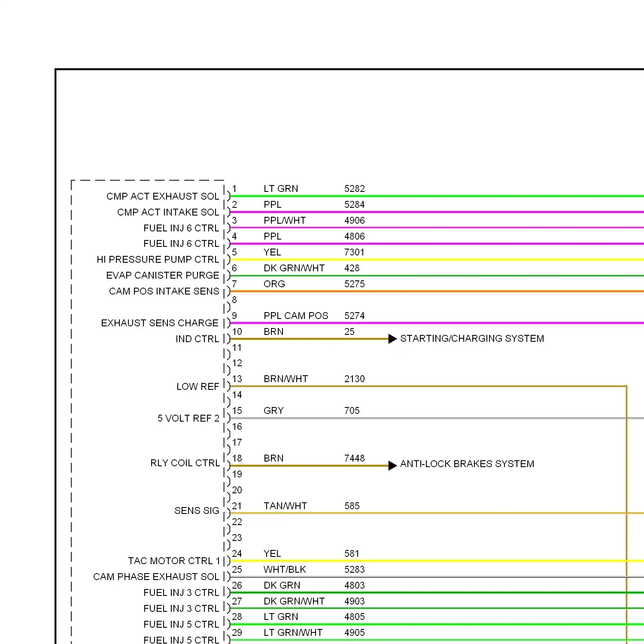Click circuit number 2130
This screenshot has width=644, height=644.
pos(355,379)
